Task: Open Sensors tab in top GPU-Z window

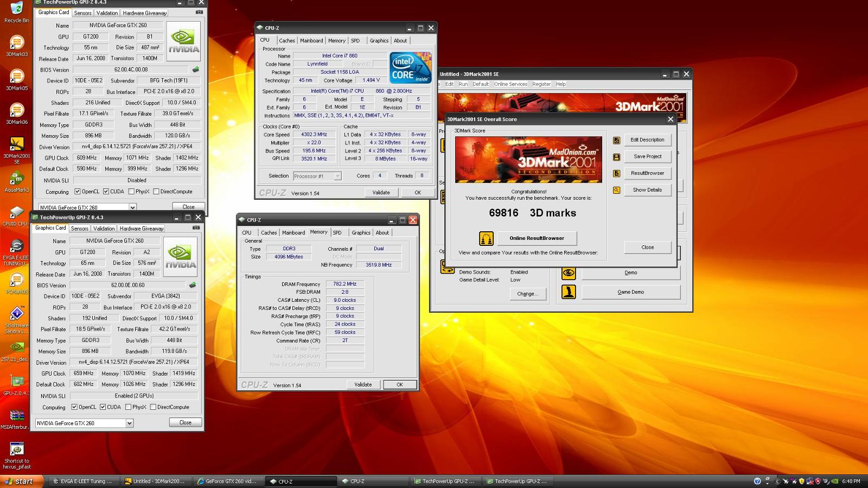Action: click(82, 12)
